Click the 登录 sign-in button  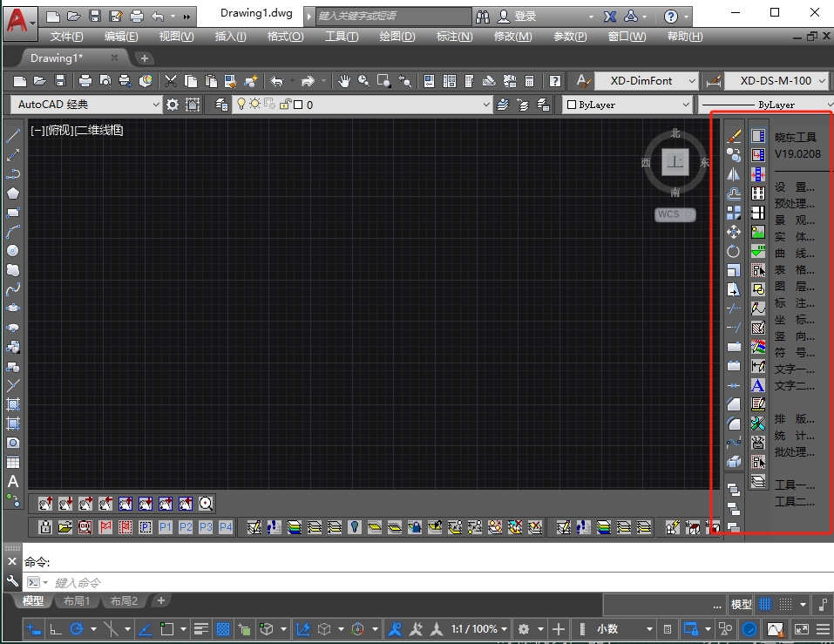pos(517,17)
